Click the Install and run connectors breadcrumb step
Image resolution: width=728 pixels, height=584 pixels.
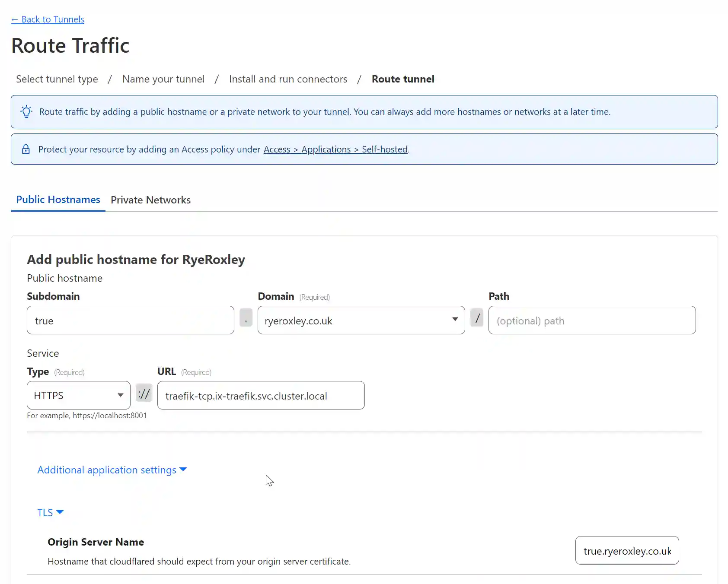288,79
